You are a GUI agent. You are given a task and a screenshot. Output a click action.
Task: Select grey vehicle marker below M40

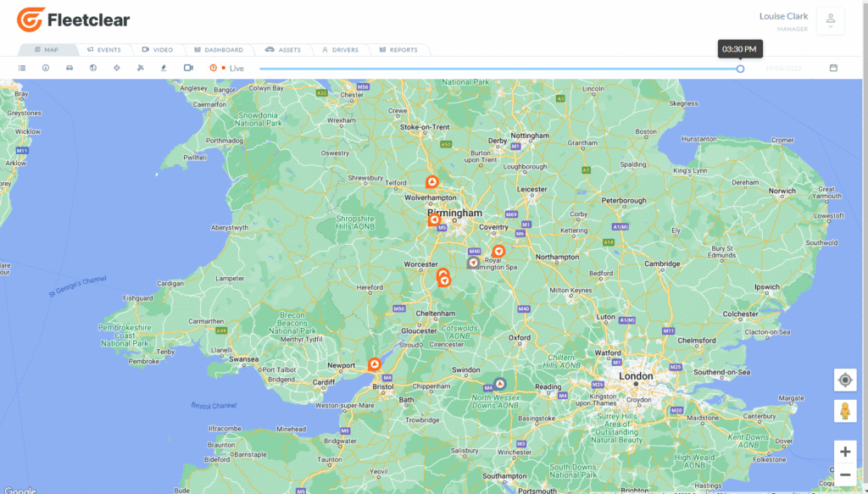pyautogui.click(x=473, y=262)
